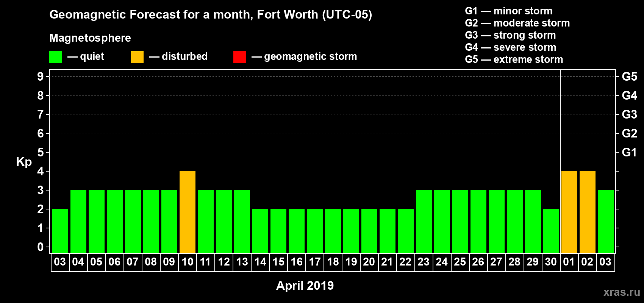
Task: Open the xras.ru source link
Action: [622, 292]
